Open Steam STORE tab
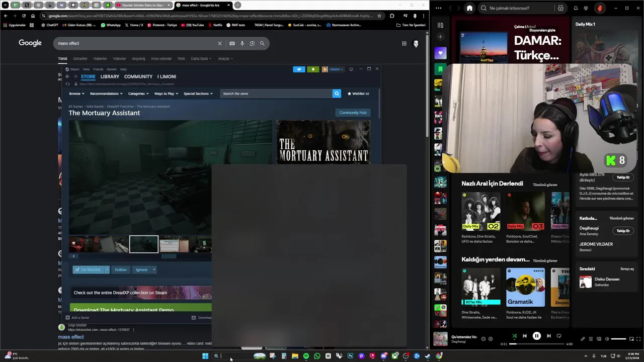The image size is (644, 362). 88,76
